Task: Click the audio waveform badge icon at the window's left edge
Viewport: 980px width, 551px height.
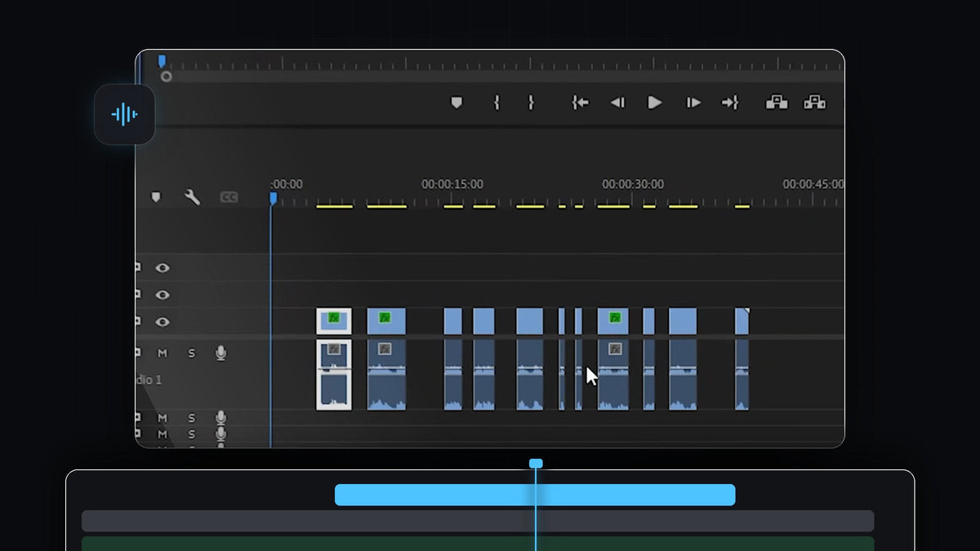Action: (124, 114)
